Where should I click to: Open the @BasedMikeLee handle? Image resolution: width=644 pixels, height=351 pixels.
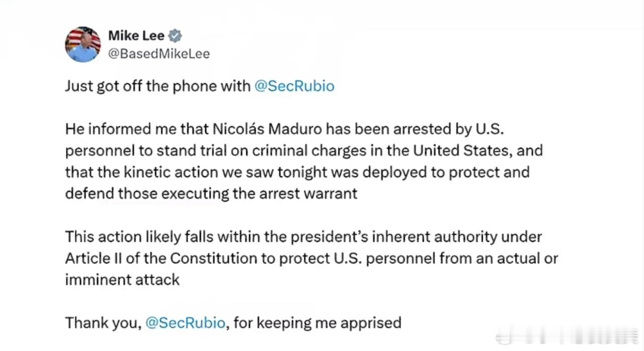click(159, 54)
